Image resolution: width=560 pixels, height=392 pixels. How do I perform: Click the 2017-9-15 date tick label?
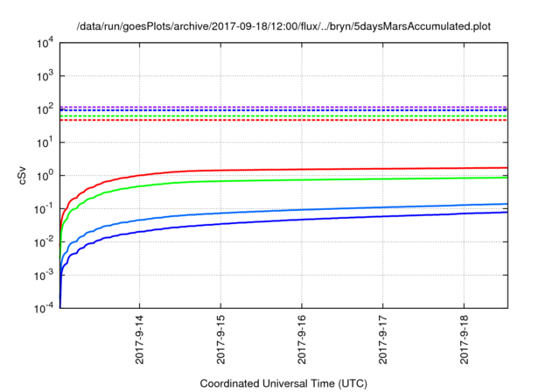coord(220,339)
